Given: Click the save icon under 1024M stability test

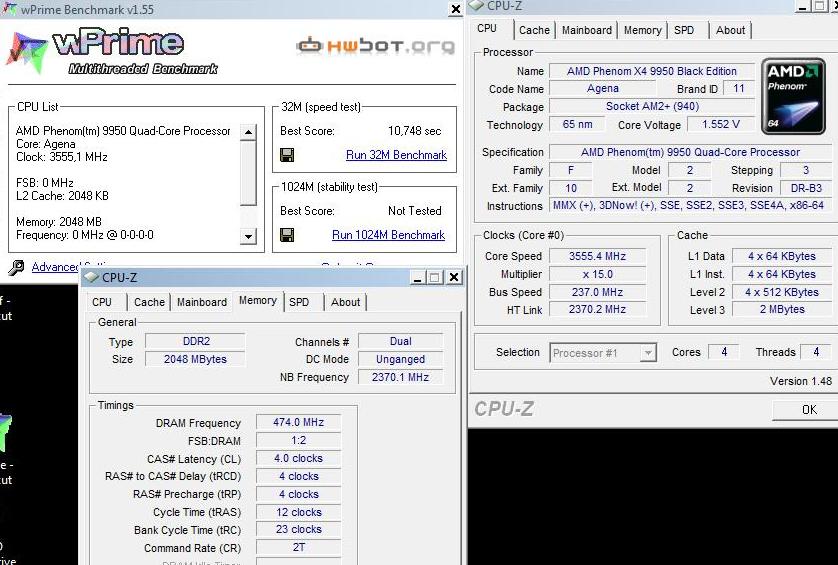Looking at the screenshot, I should pyautogui.click(x=287, y=235).
